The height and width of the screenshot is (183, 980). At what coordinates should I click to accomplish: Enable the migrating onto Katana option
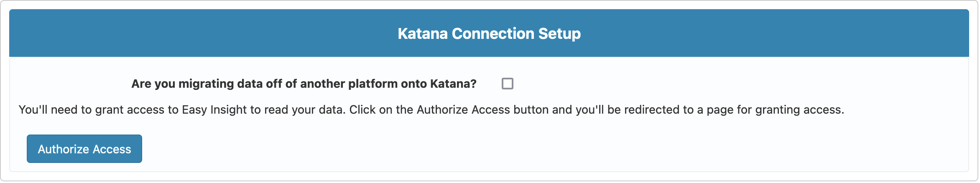pyautogui.click(x=507, y=84)
